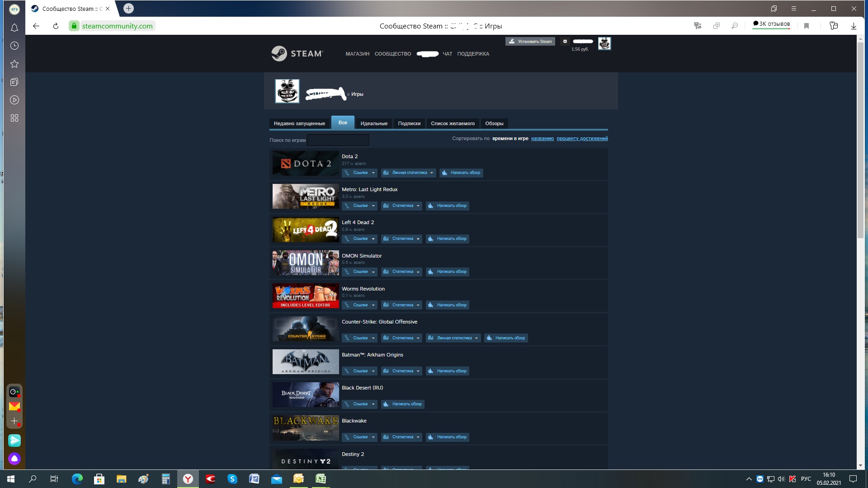Open Dota 2 game banner

pyautogui.click(x=306, y=164)
